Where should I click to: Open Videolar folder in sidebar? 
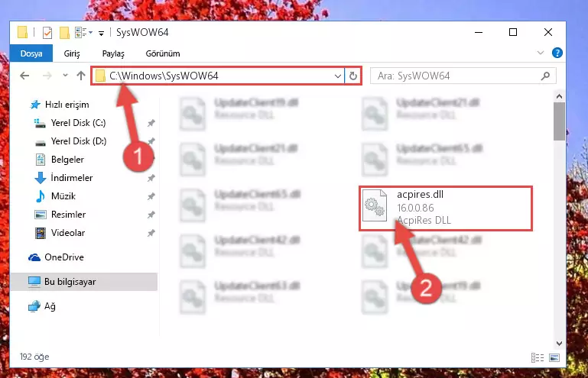pos(60,233)
